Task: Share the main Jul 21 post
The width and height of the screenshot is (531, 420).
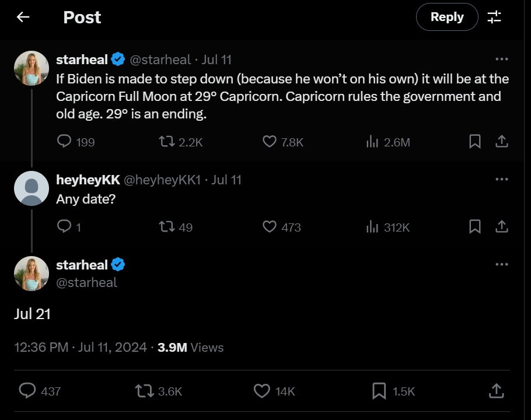Action: tap(496, 391)
